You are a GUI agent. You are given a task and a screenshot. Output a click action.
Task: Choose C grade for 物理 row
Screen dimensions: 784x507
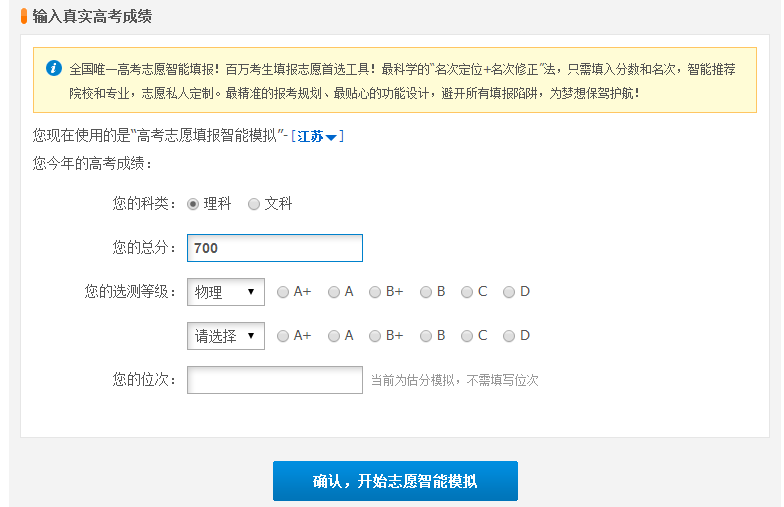tap(467, 292)
